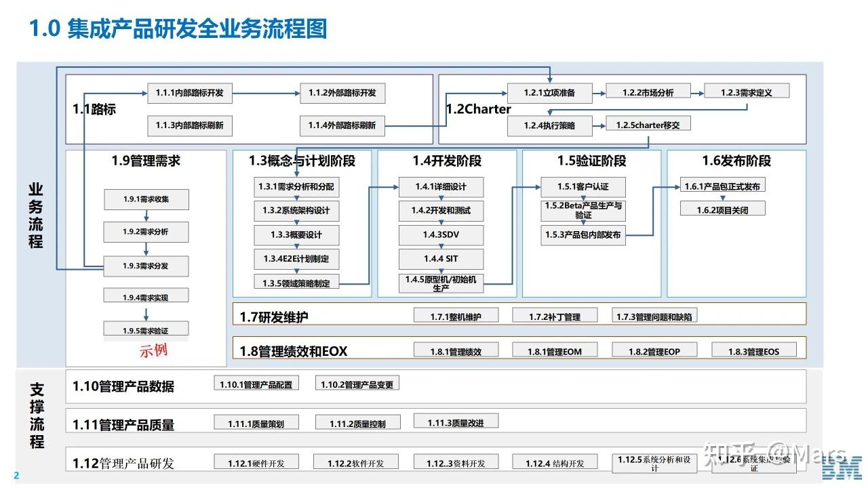The width and height of the screenshot is (868, 488).
Task: Click the 支撑流程 sidebar label
Action: [x=37, y=416]
